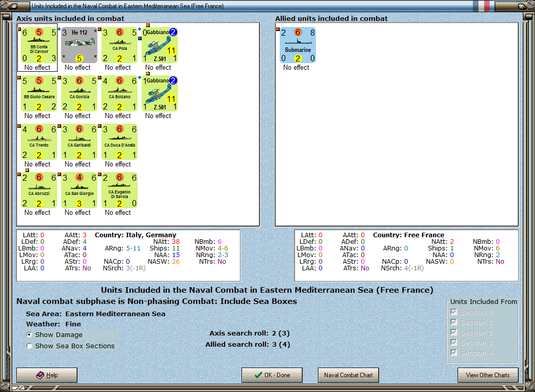This screenshot has width=535, height=392.
Task: Select the CA Eugenio Di Savoia counter
Action: [x=119, y=190]
